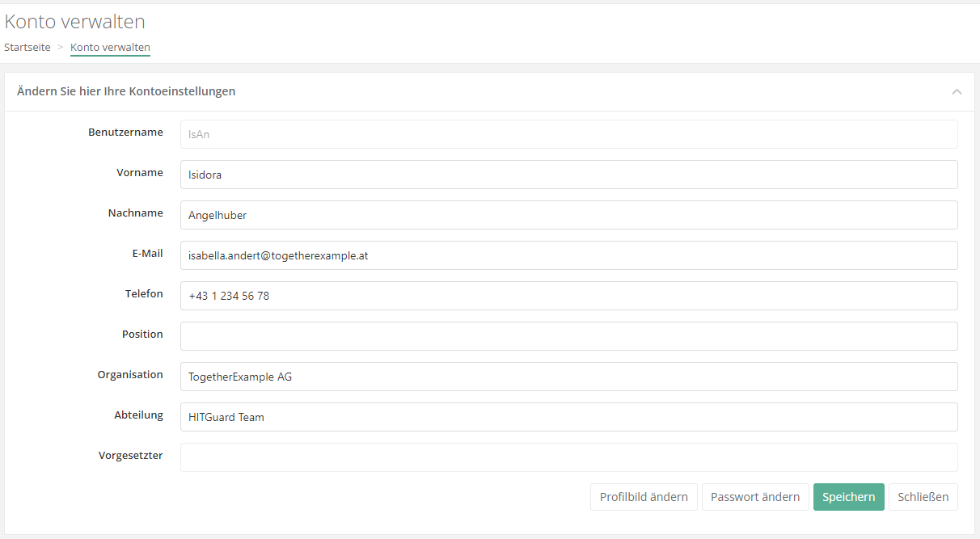Focus the Benutzername input field
980x539 pixels.
(568, 134)
